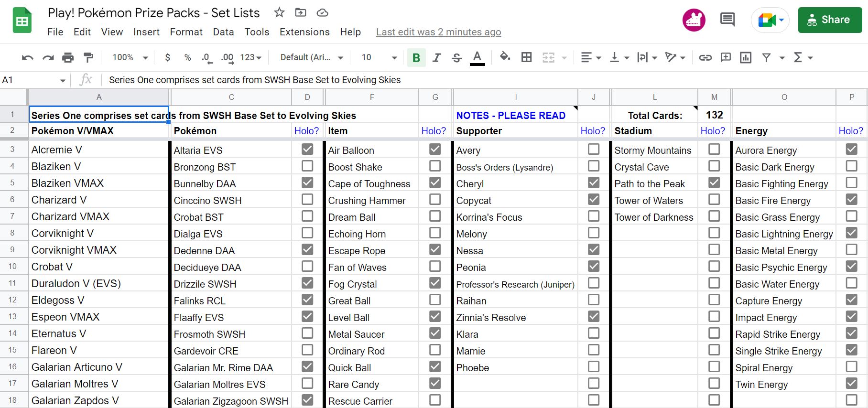Screen dimensions: 868x408
Task: Toggle Holo checkbox for Avery
Action: point(594,150)
